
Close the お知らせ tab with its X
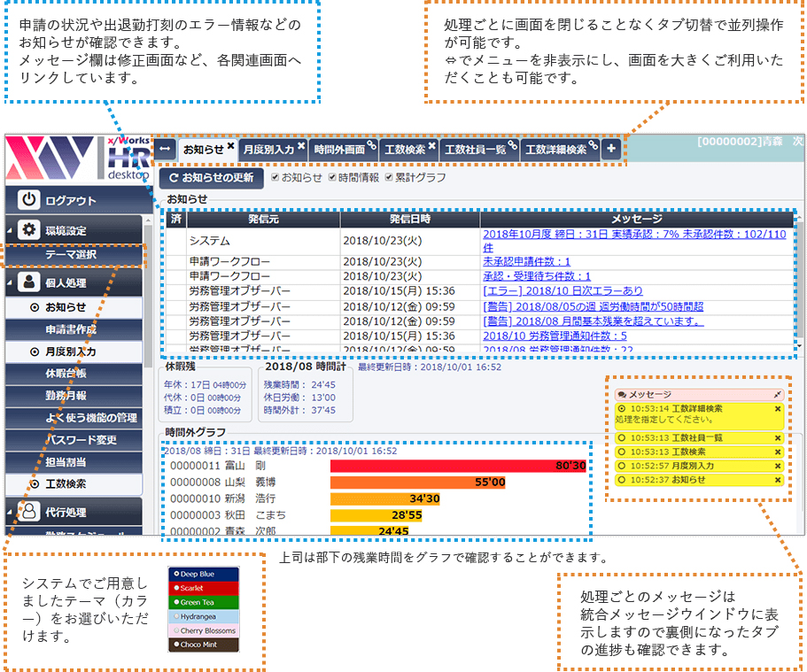231,146
